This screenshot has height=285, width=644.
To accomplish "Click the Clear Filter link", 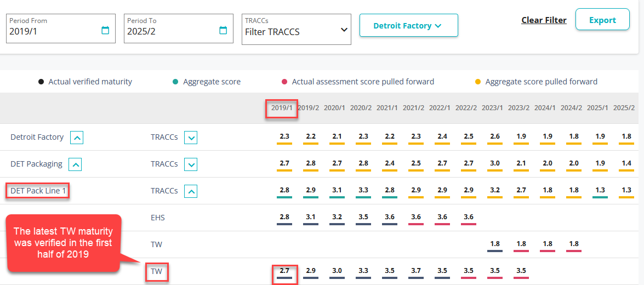I will (x=544, y=20).
